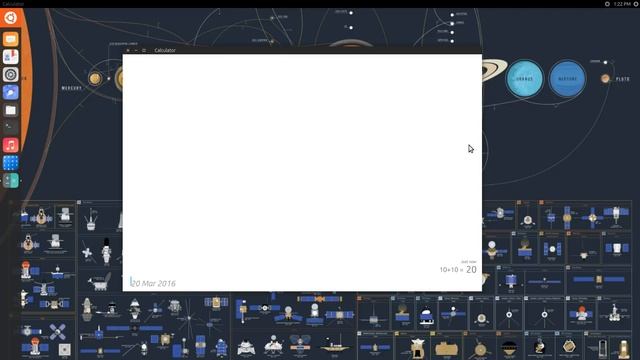Open the Files manager from the dock
640x360 pixels.
pyautogui.click(x=11, y=110)
